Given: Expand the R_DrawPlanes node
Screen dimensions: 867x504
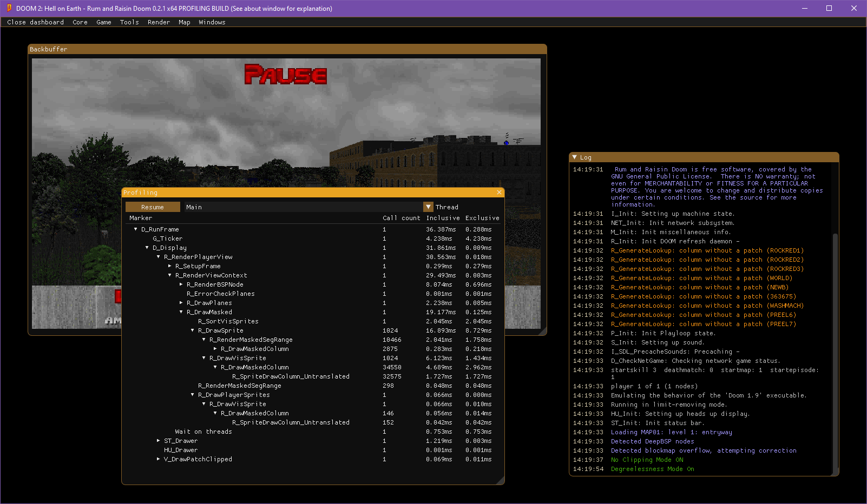Looking at the screenshot, I should [181, 303].
